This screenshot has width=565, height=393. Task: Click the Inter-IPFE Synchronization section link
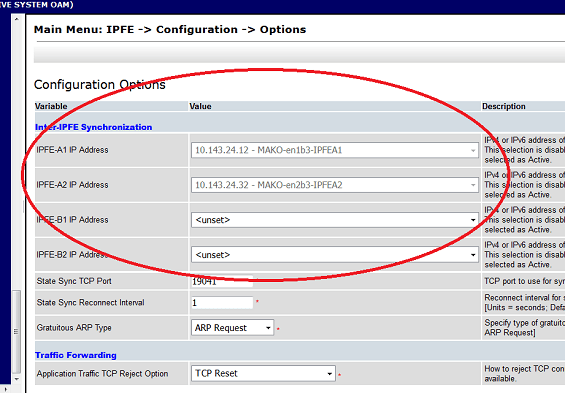(x=93, y=127)
